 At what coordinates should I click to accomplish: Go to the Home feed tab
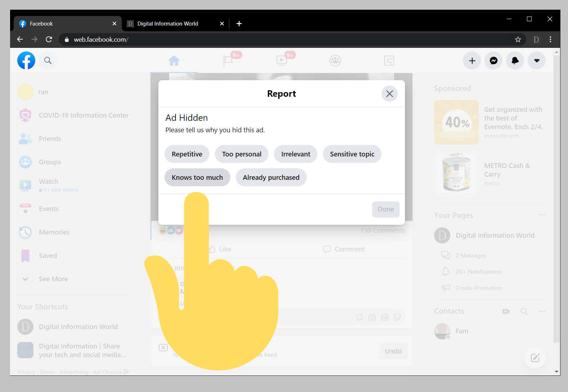pyautogui.click(x=174, y=61)
